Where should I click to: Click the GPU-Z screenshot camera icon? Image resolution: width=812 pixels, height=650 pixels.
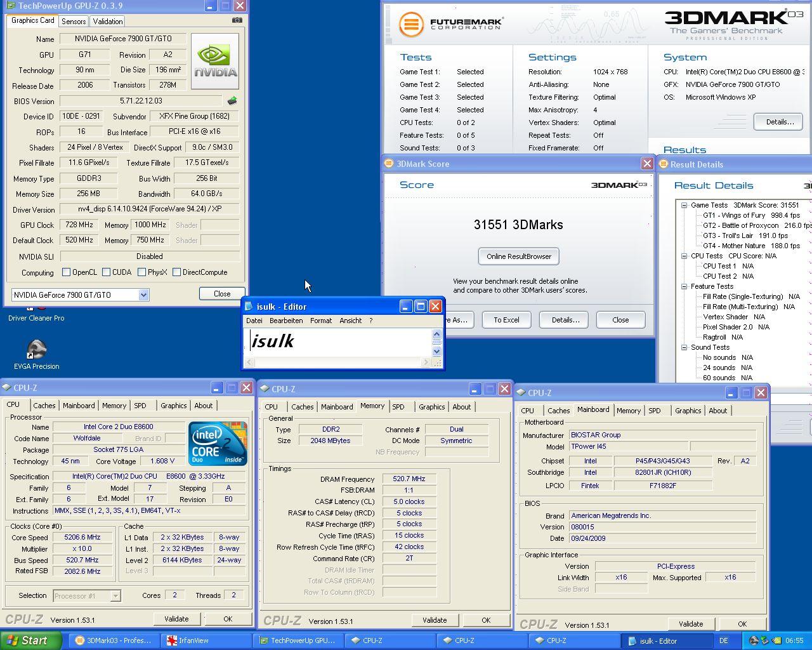click(x=237, y=20)
